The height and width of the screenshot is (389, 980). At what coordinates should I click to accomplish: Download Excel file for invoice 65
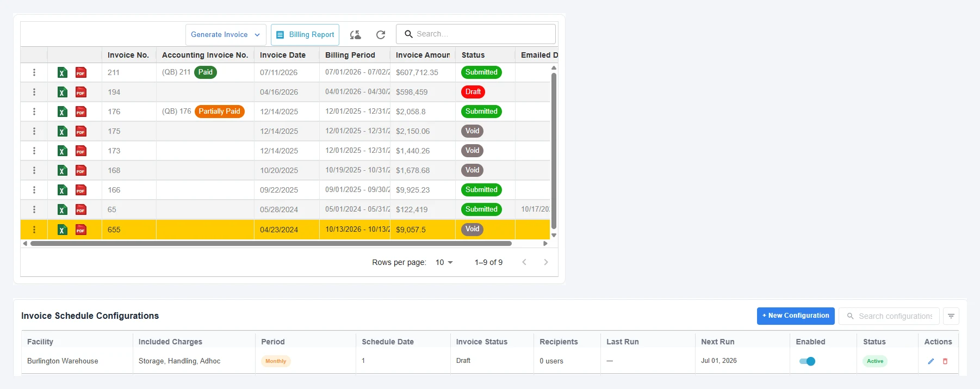63,209
